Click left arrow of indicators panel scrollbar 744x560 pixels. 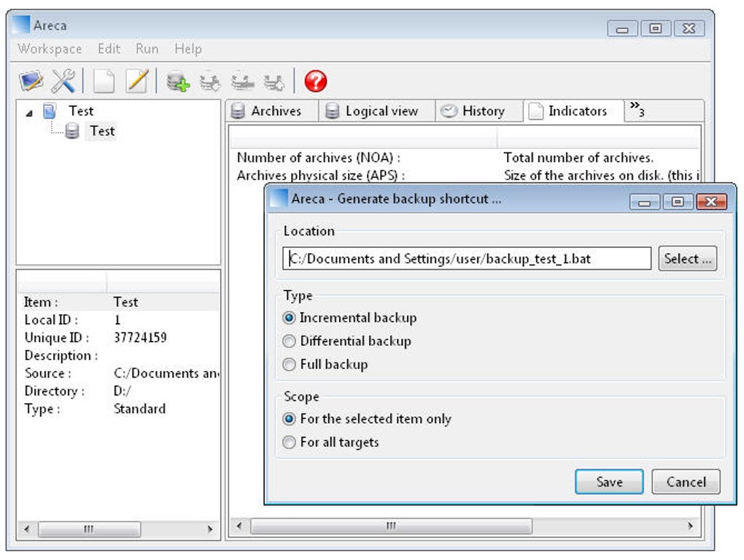pos(239,526)
